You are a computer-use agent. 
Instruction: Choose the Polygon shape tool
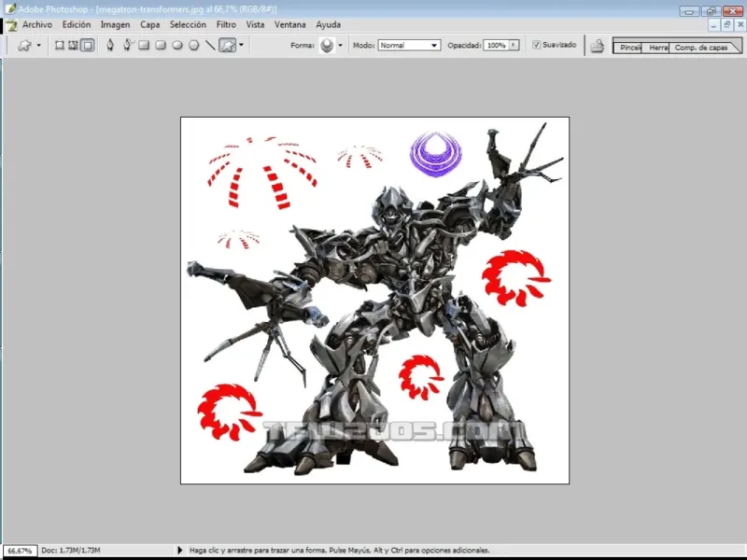tap(193, 45)
